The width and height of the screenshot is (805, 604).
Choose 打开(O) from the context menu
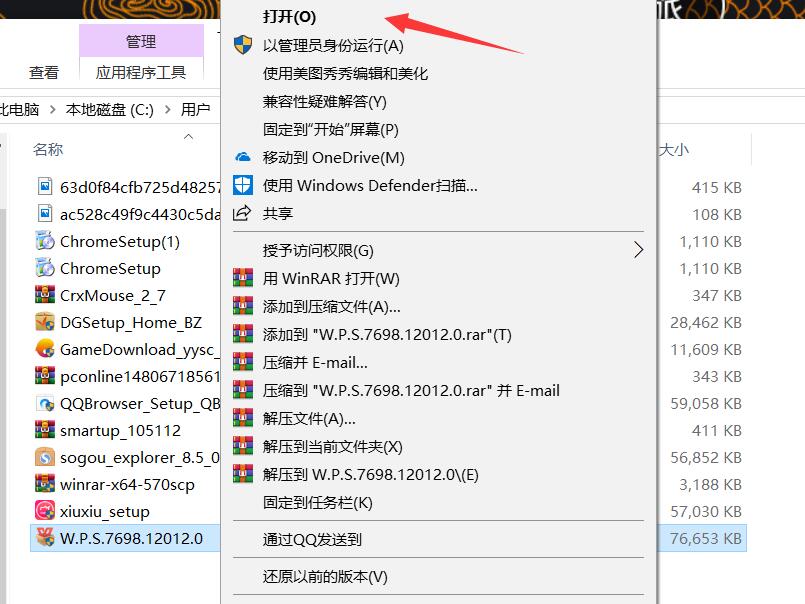click(x=289, y=17)
